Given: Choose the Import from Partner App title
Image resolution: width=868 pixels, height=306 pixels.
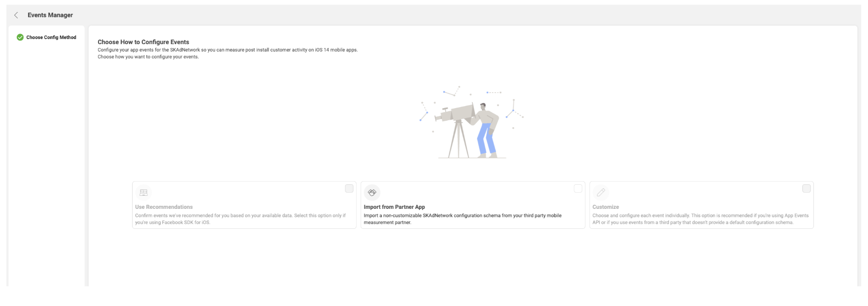Looking at the screenshot, I should (x=394, y=207).
